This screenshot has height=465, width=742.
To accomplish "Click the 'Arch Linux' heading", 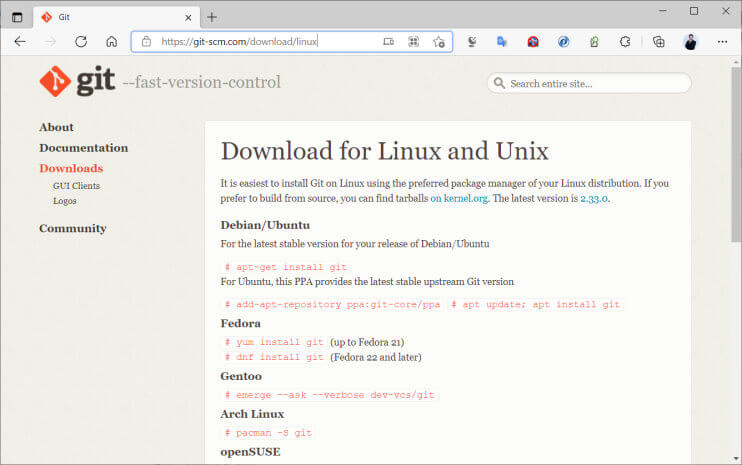I will click(252, 414).
